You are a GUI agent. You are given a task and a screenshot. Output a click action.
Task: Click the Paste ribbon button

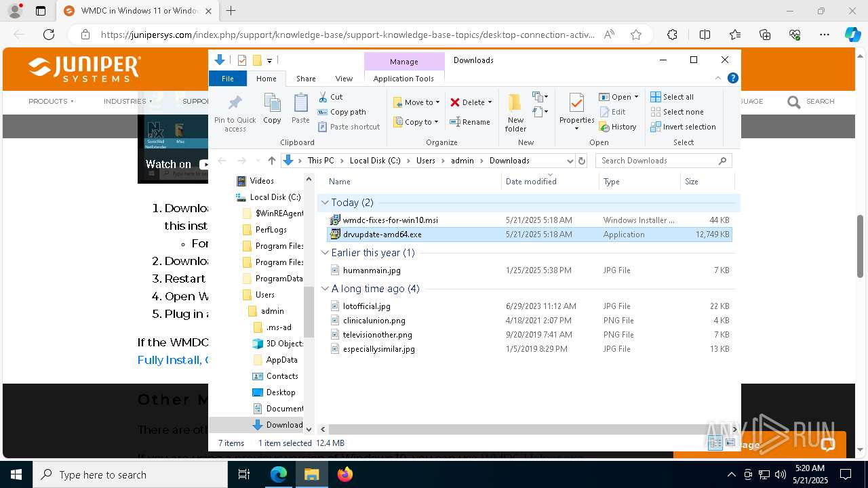coord(300,108)
